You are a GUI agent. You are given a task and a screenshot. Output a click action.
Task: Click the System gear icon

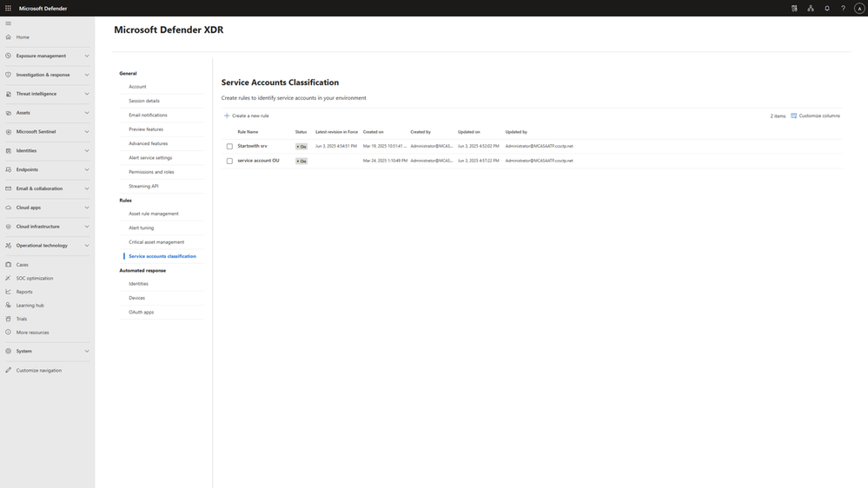[9, 352]
